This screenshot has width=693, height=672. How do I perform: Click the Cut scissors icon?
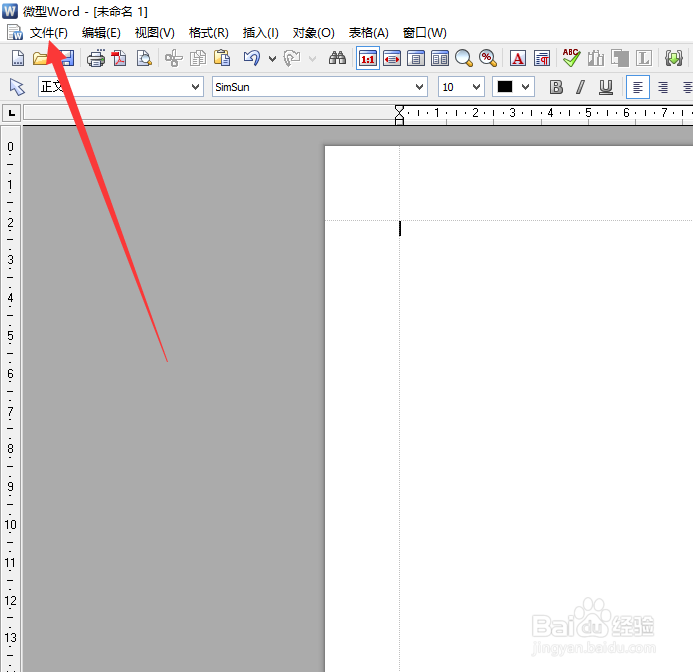173,58
